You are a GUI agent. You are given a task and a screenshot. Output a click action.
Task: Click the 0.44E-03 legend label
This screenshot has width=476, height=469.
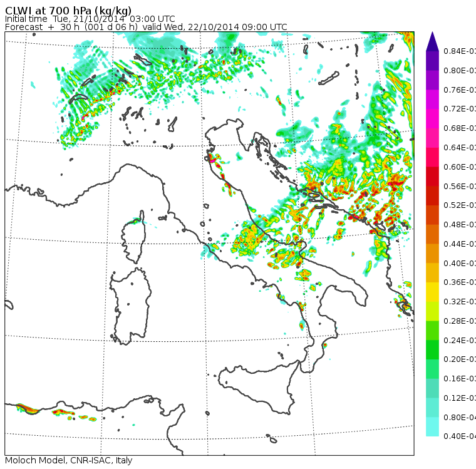(x=460, y=244)
